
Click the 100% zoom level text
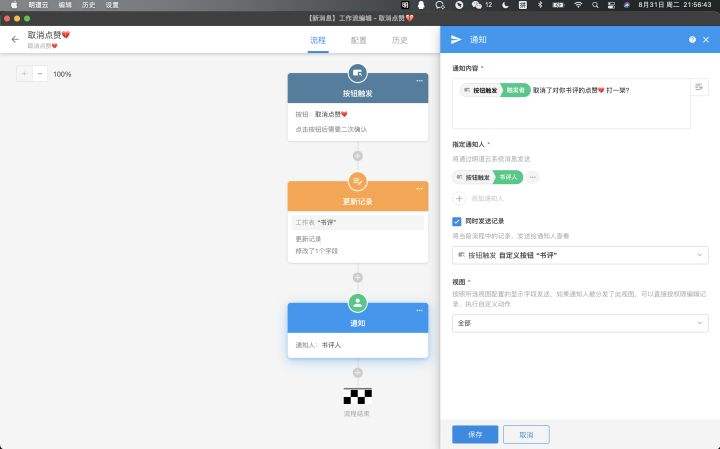pyautogui.click(x=62, y=74)
